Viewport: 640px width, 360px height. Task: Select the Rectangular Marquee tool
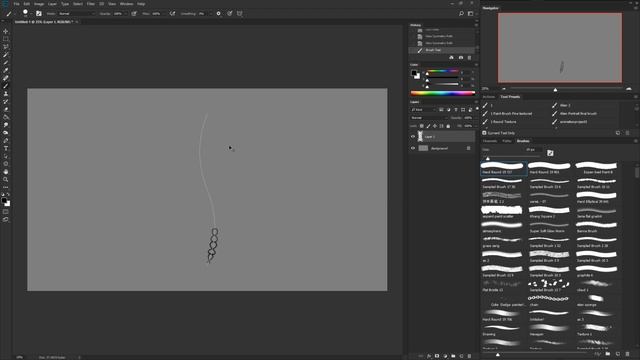(x=6, y=39)
